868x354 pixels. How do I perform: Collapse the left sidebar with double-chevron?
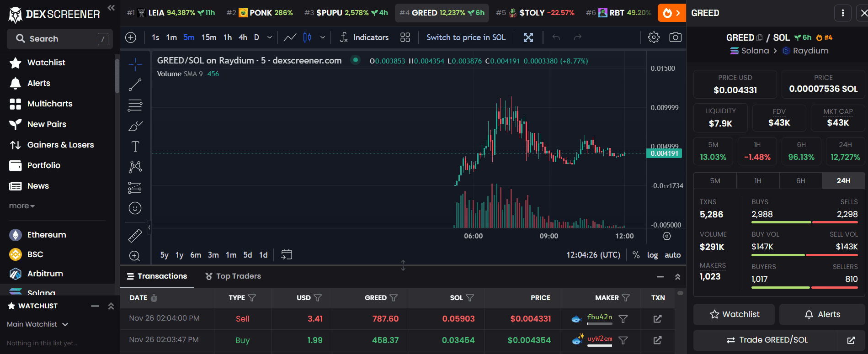coord(111,8)
